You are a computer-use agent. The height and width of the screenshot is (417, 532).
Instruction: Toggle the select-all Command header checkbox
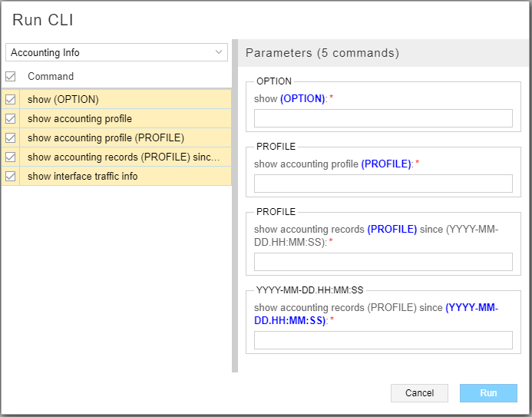tap(11, 76)
